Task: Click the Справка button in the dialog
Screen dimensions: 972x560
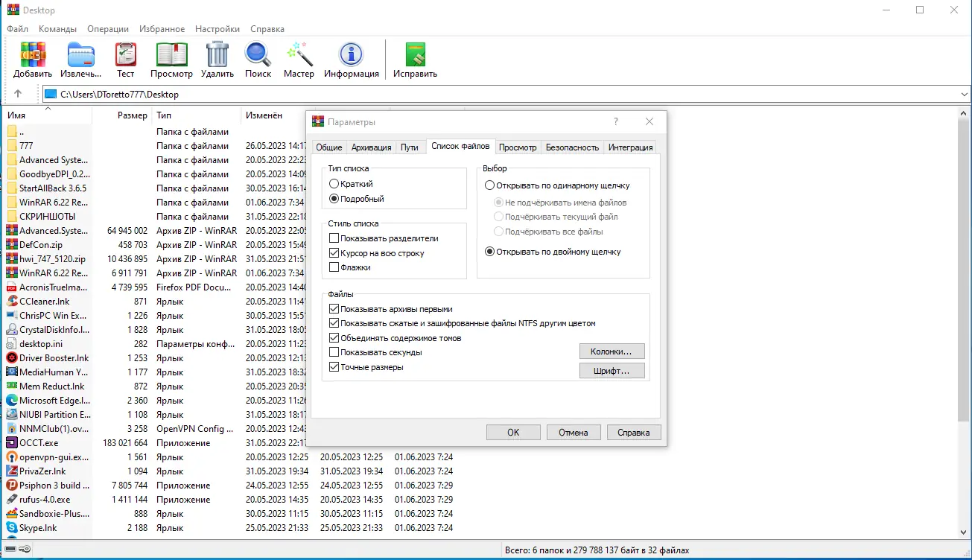Action: (x=634, y=433)
